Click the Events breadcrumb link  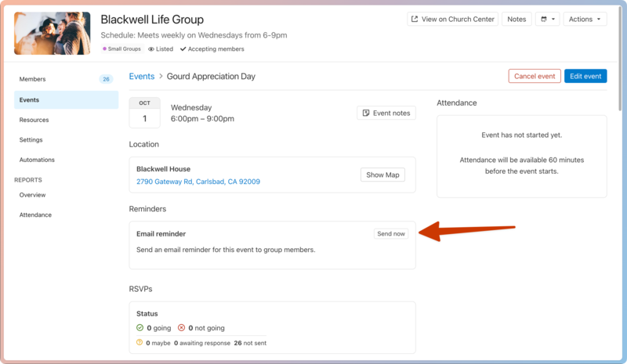click(x=142, y=77)
